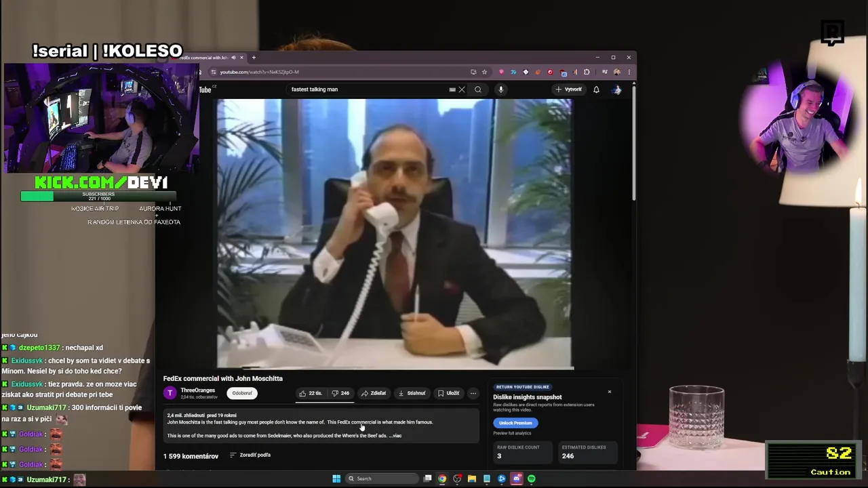Screen dimensions: 868x488
Task: Clear the YouTube search box text
Action: pyautogui.click(x=462, y=89)
